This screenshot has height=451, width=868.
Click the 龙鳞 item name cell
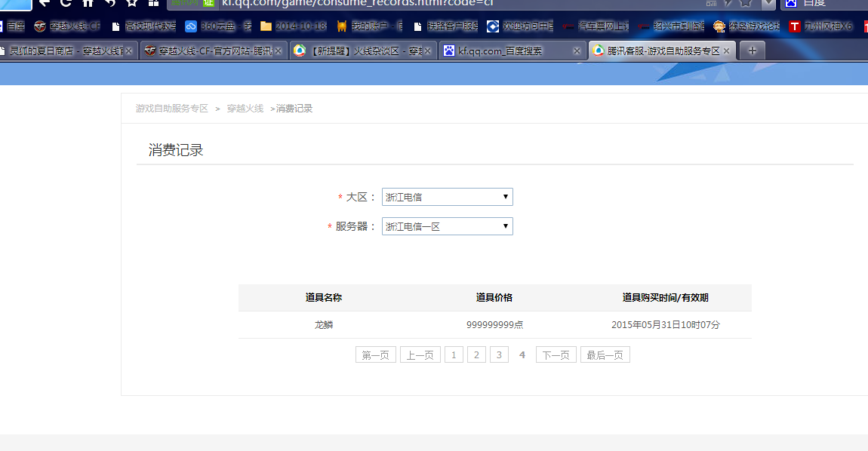click(x=324, y=325)
